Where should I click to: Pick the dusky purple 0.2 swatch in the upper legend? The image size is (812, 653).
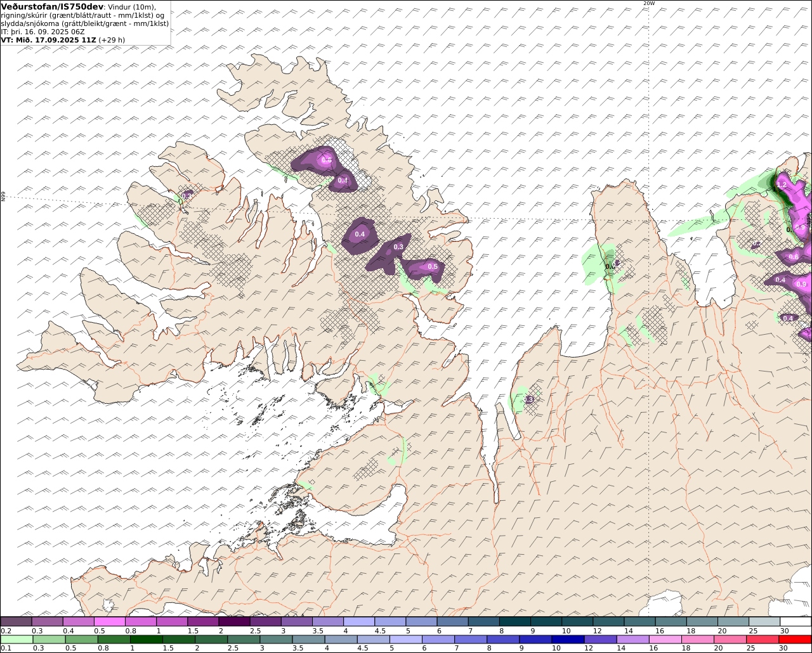16,621
